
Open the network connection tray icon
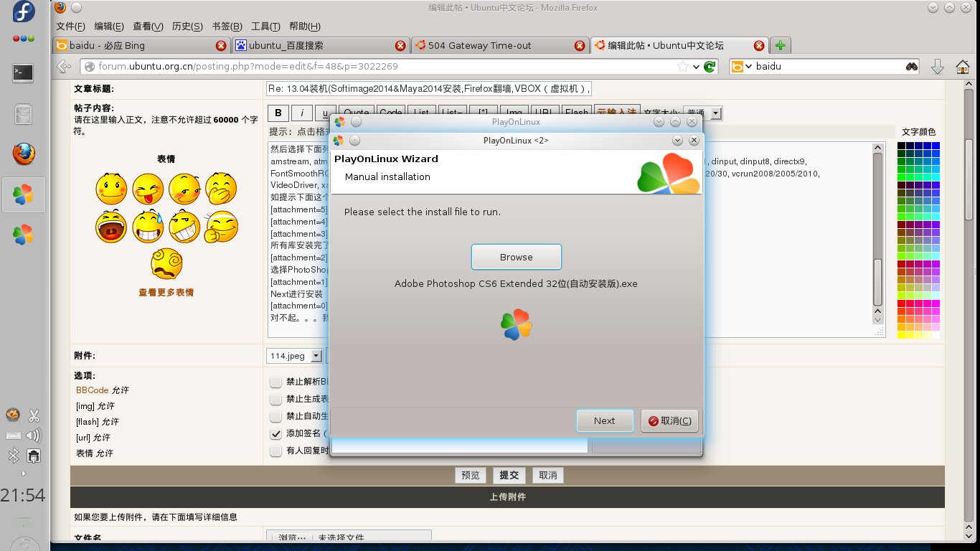[33, 456]
